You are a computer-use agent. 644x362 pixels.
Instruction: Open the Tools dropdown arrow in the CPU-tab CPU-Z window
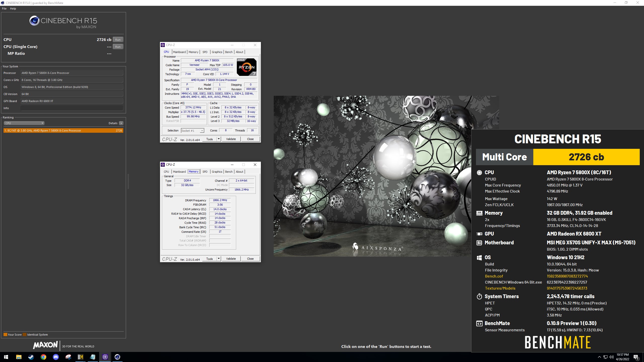219,139
